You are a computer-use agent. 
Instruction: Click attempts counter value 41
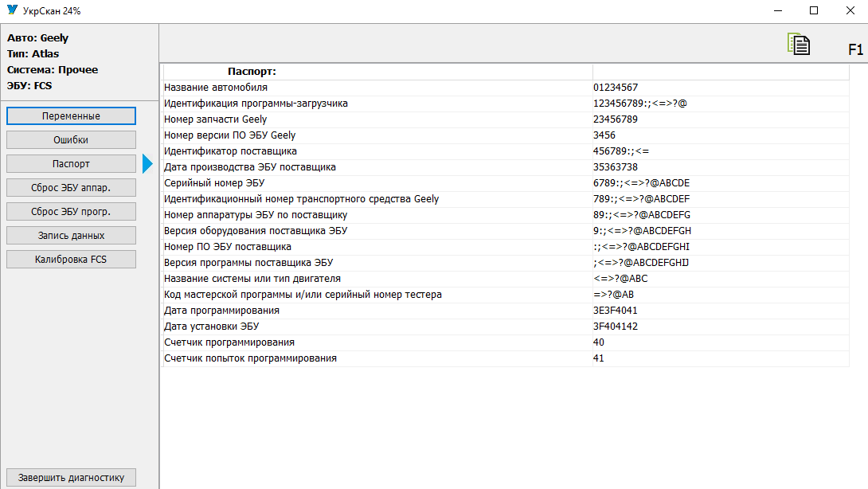pos(599,358)
